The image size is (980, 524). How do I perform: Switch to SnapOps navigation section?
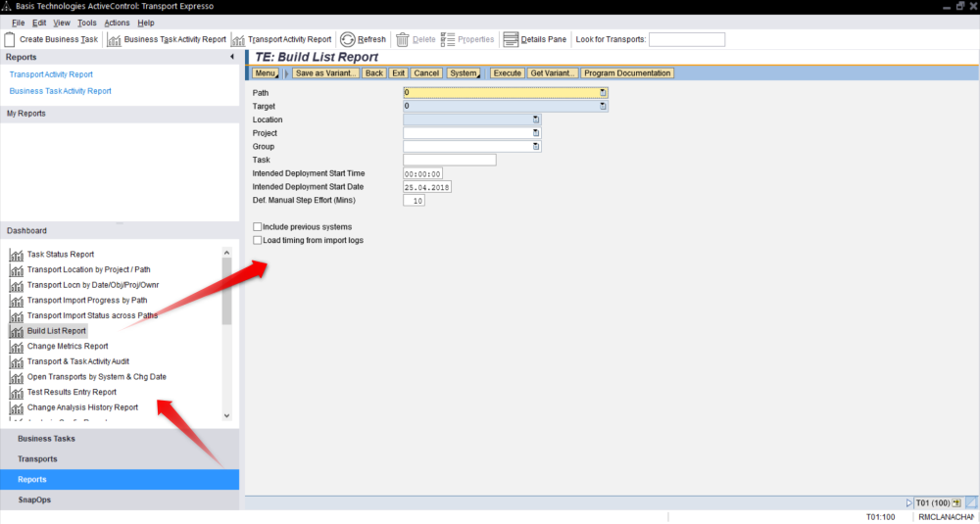pyautogui.click(x=120, y=500)
